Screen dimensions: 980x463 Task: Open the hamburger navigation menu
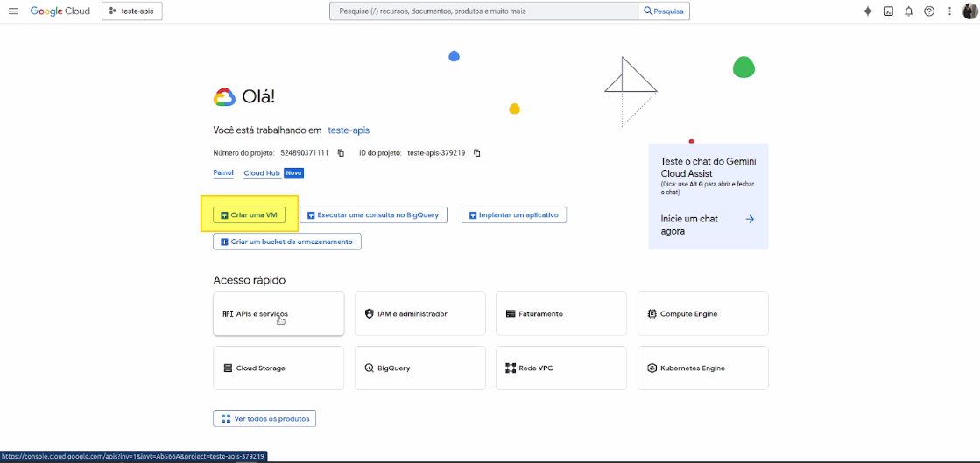pyautogui.click(x=13, y=11)
